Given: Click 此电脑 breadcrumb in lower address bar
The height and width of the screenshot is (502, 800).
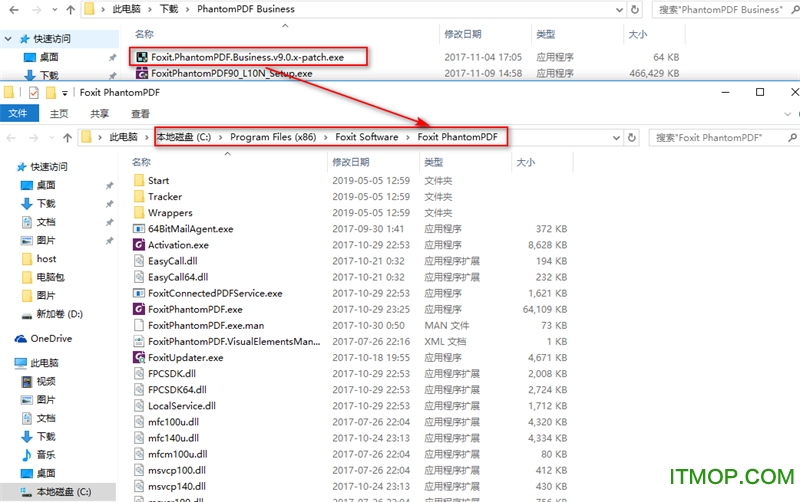Looking at the screenshot, I should 123,137.
